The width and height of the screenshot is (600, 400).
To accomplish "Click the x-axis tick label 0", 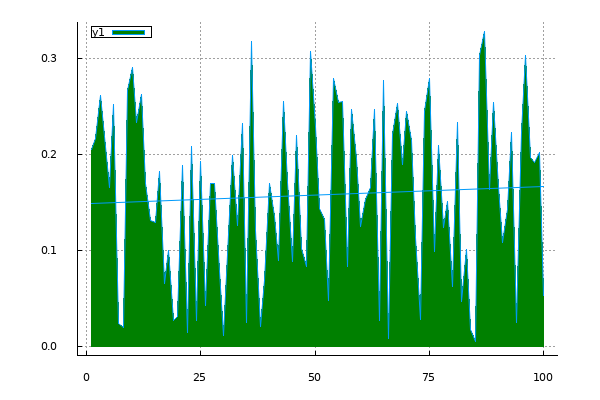I will 86,377.
